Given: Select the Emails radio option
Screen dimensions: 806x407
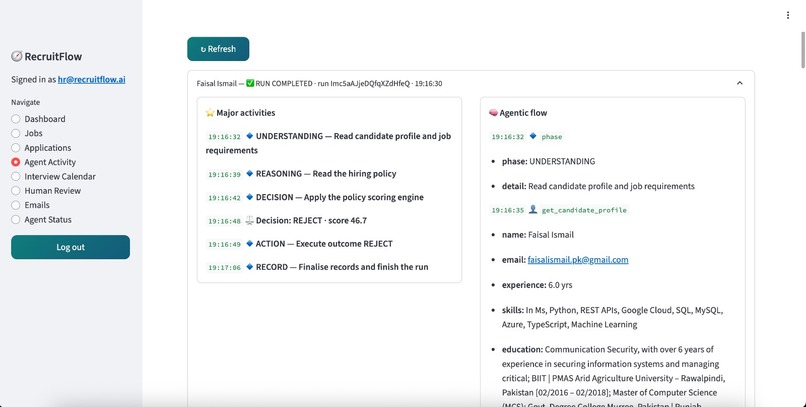Looking at the screenshot, I should pyautogui.click(x=15, y=205).
